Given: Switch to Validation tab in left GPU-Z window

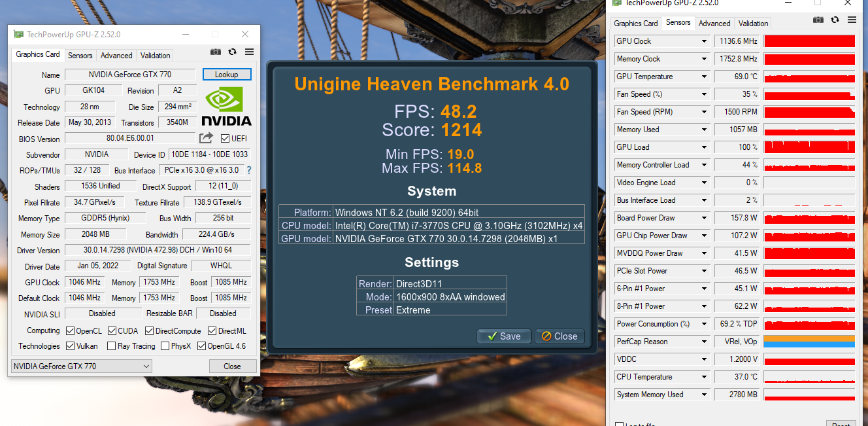Looking at the screenshot, I should [156, 56].
